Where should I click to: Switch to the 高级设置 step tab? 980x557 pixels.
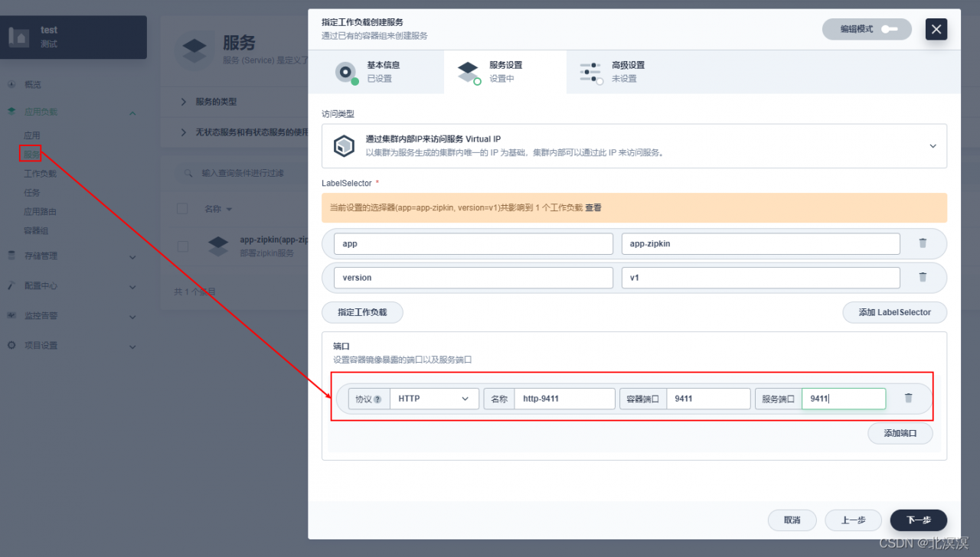click(628, 72)
